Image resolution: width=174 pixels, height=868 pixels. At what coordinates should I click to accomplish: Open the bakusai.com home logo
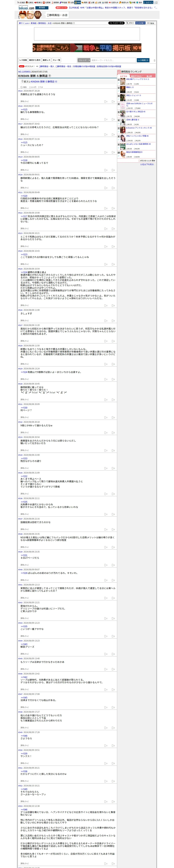26,7
